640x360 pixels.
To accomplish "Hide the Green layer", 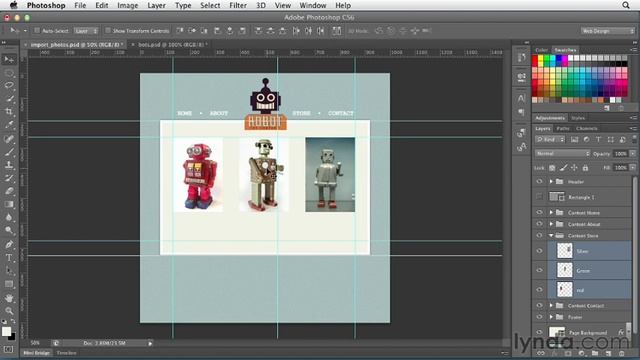I will [x=540, y=270].
